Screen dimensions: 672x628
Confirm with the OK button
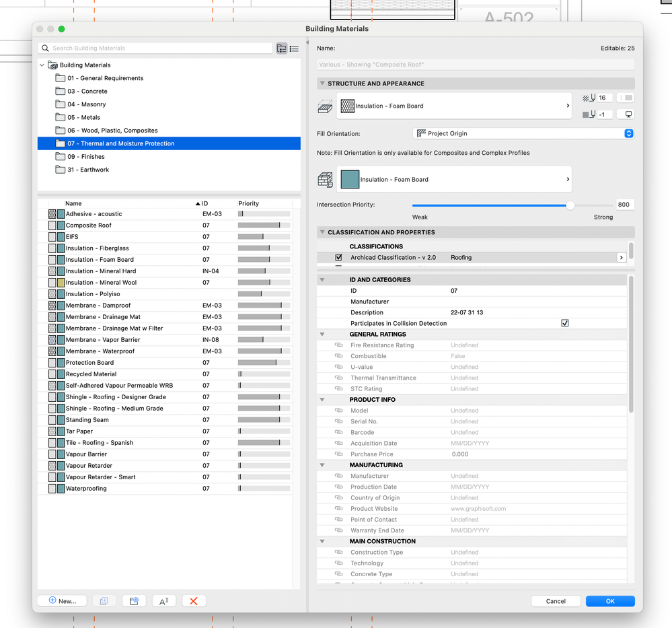coord(610,601)
